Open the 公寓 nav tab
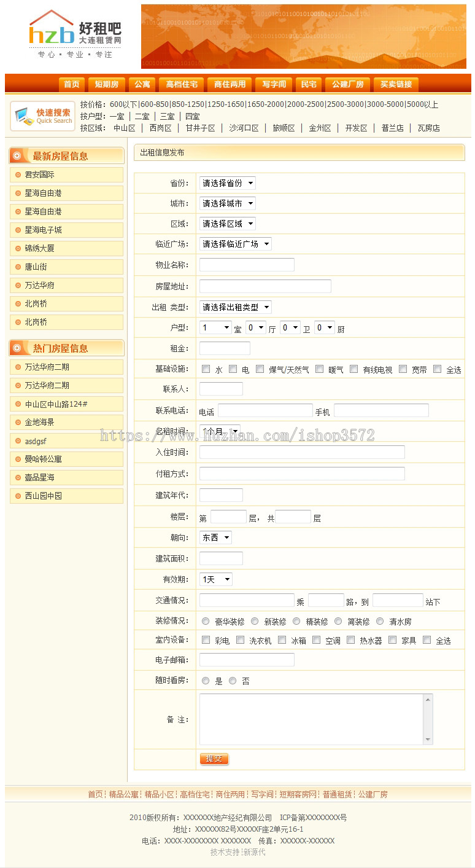475x868 pixels. pos(142,84)
